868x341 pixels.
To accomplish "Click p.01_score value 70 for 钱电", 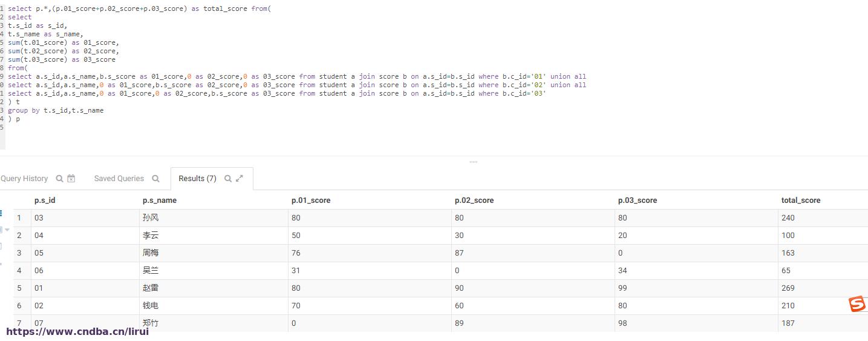I will (x=296, y=306).
